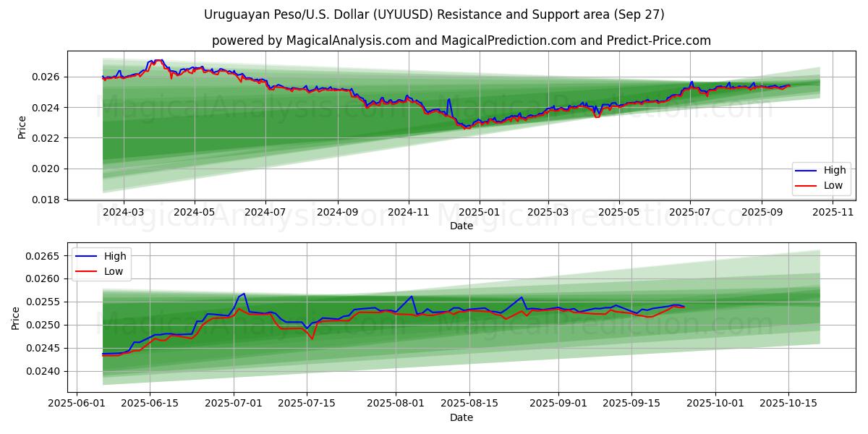
Task: Pick the 2025-06-15 date tick label
Action: click(150, 403)
